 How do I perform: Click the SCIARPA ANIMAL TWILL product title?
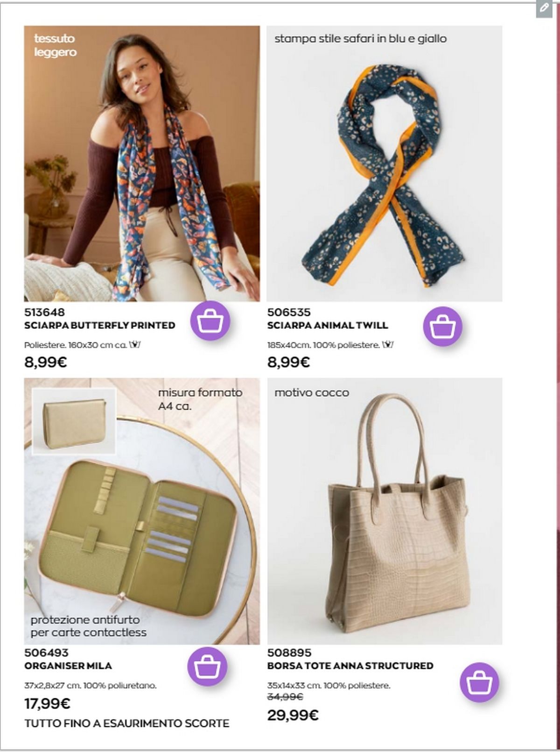[x=328, y=326]
